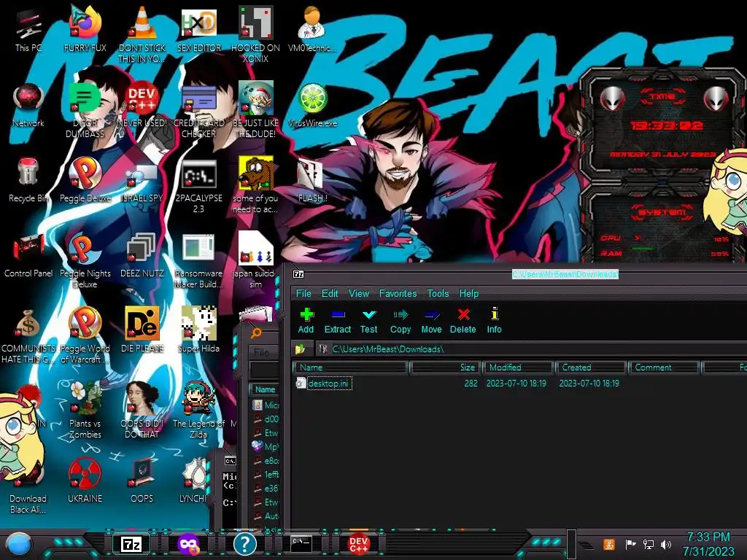Click the up-folder icon beside the address bar

click(x=300, y=349)
